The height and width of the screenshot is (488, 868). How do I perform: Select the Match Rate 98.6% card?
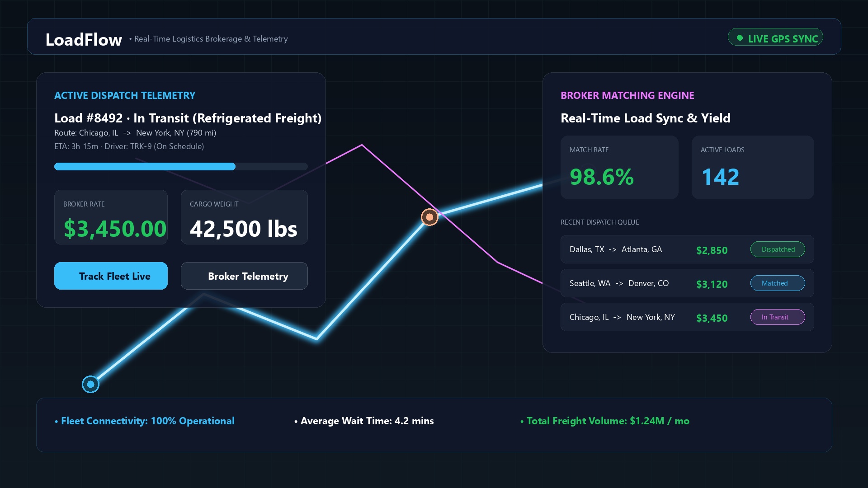(619, 167)
